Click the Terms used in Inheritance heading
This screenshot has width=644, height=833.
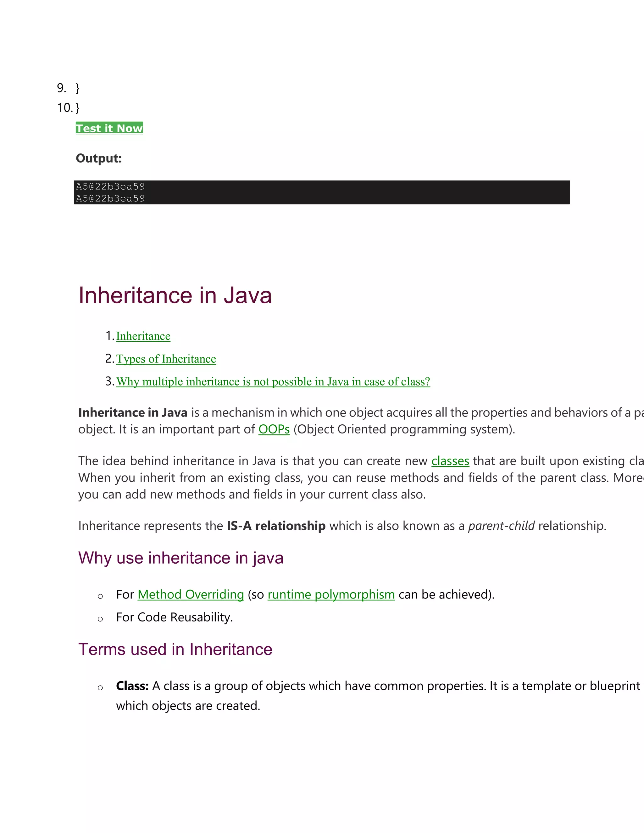175,649
